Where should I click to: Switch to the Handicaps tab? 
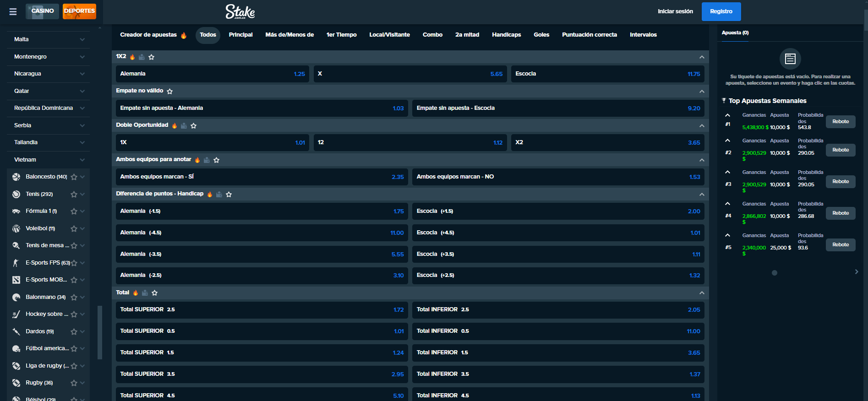point(506,35)
